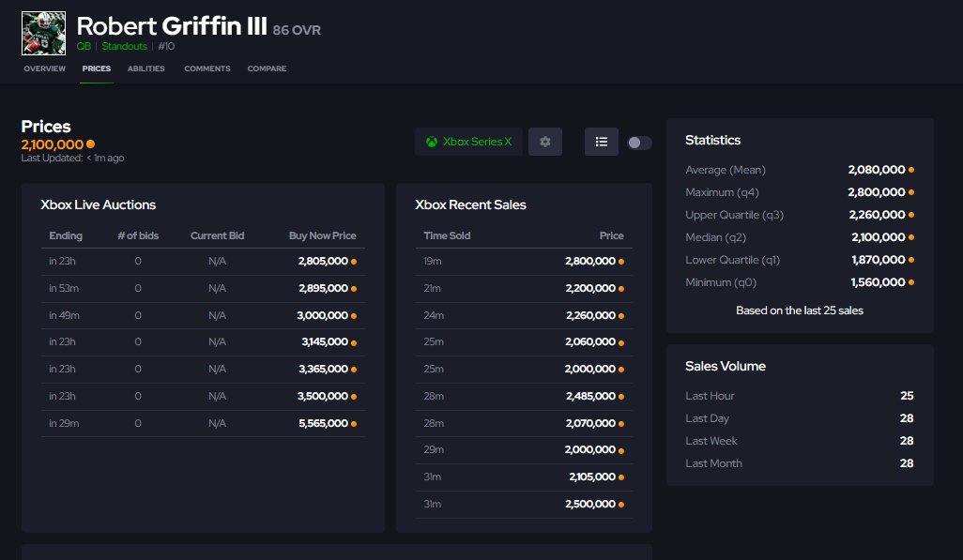Click the 2,100,000 current price under Prices
Screen dimensions: 963x560
click(x=53, y=144)
